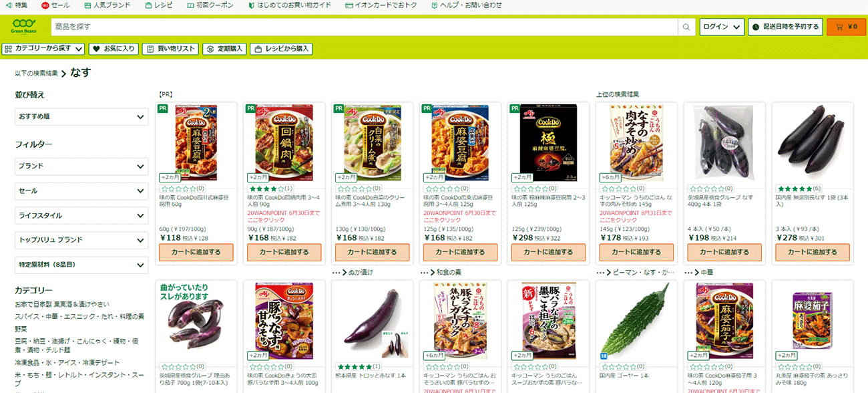
Task: Expand the おすすめ順 sort dropdown
Action: coord(81,117)
